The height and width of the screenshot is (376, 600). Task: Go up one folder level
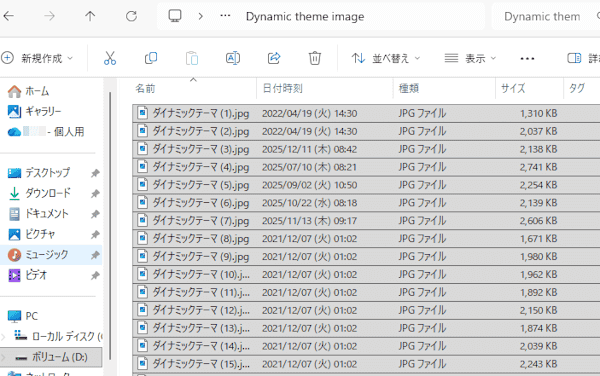[x=90, y=16]
